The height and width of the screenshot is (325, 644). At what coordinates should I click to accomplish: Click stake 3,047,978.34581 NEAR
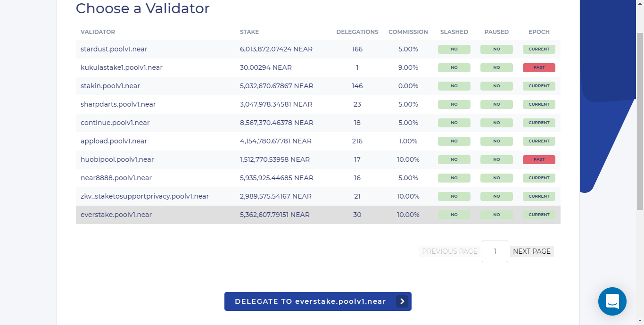pos(276,104)
